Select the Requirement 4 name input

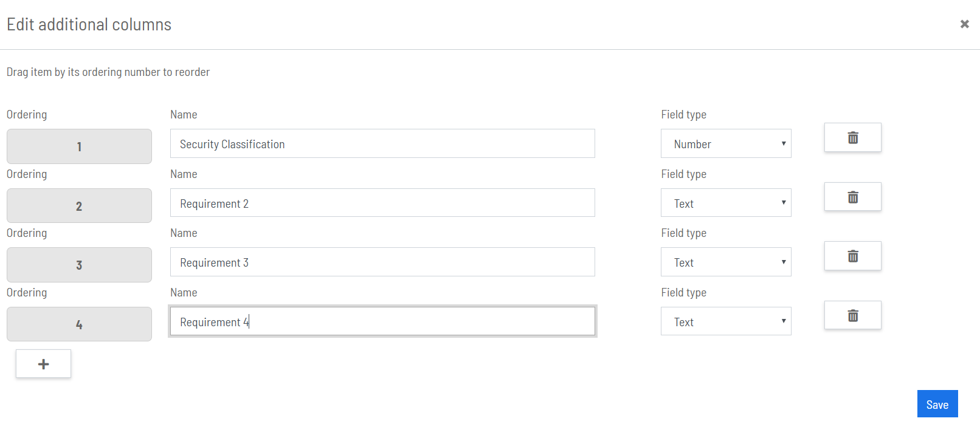tap(382, 321)
